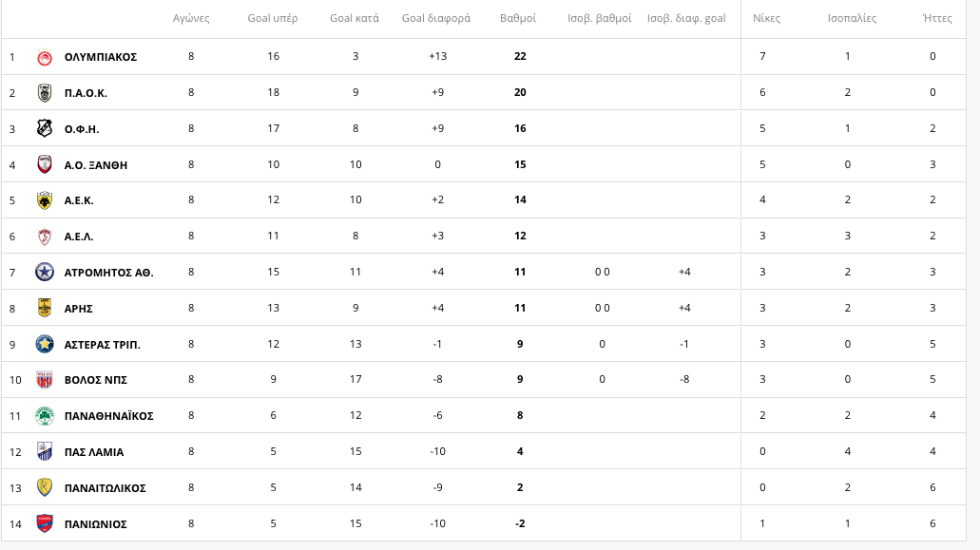Sort table by Βαθμοί column header
The image size is (980, 550).
(517, 19)
